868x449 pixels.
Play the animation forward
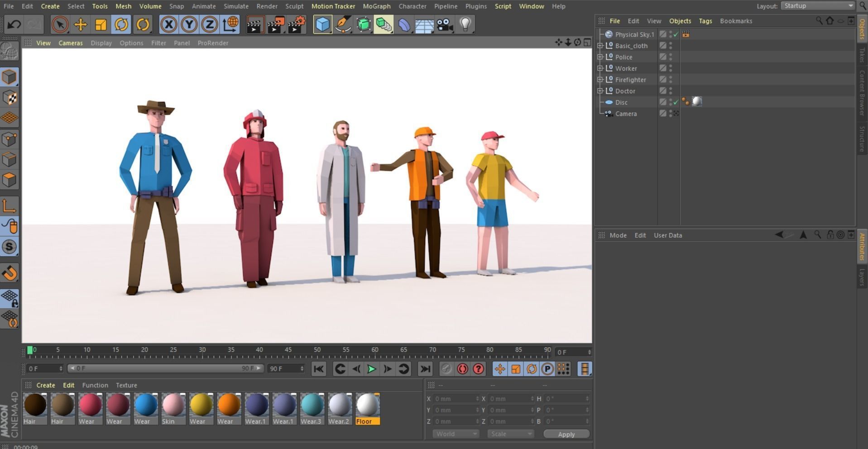[371, 369]
